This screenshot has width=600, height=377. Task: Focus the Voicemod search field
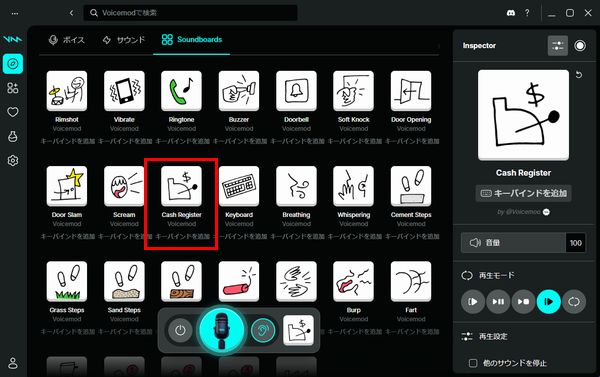(x=191, y=13)
